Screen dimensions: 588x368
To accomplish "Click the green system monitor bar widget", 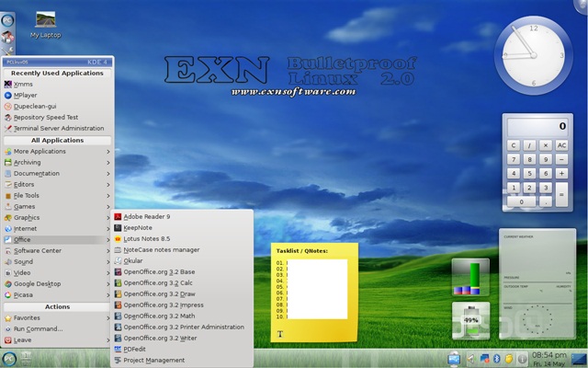I will pyautogui.click(x=470, y=277).
